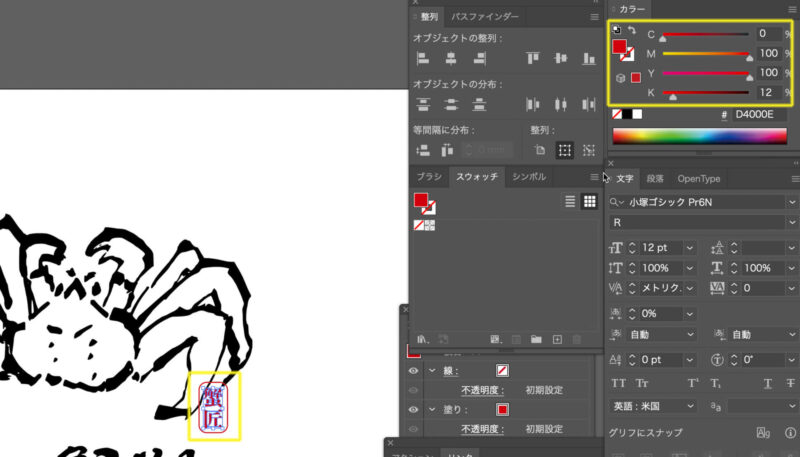Toggle strikethrough in the Character panel
The image size is (800, 457).
(791, 384)
